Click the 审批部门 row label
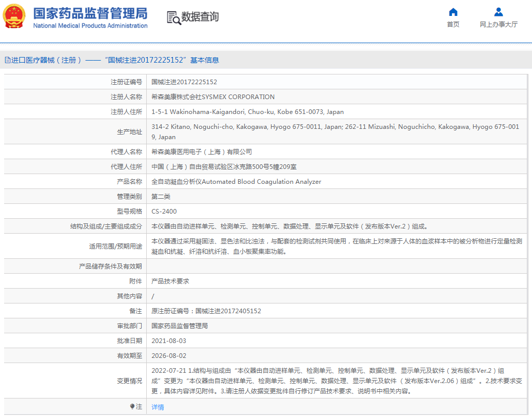The width and height of the screenshot is (532, 418). [129, 326]
